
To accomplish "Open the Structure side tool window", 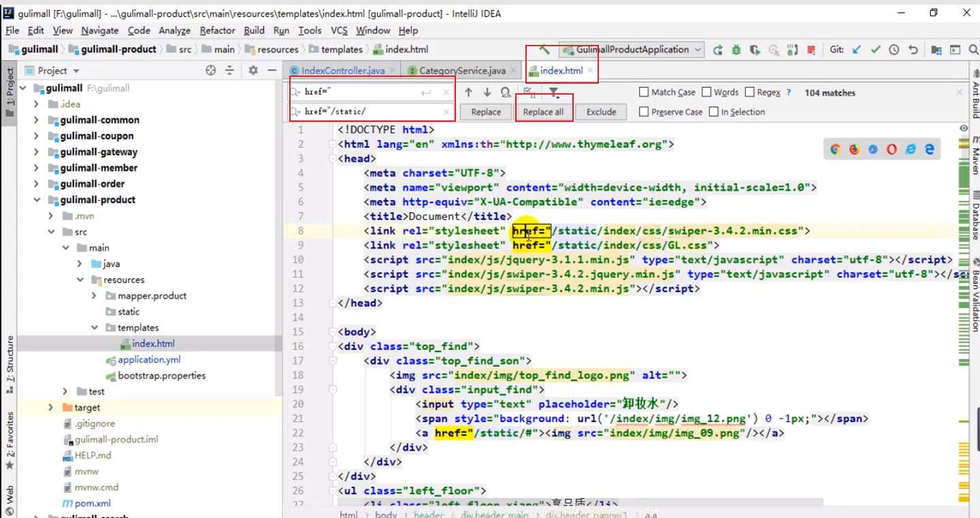I will 10,366.
